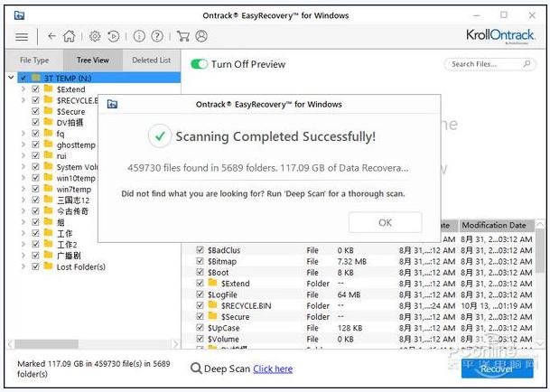The image size is (550, 392).
Task: Click the $Secure folder icon in the file list
Action: 212,316
